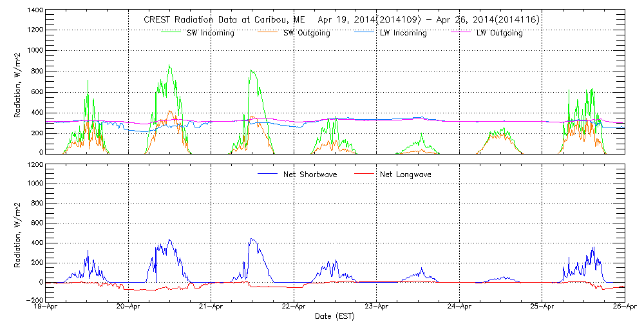This screenshot has height=322, width=644.
Task: Select the 20-Apr date label on x-axis
Action: coord(129,308)
